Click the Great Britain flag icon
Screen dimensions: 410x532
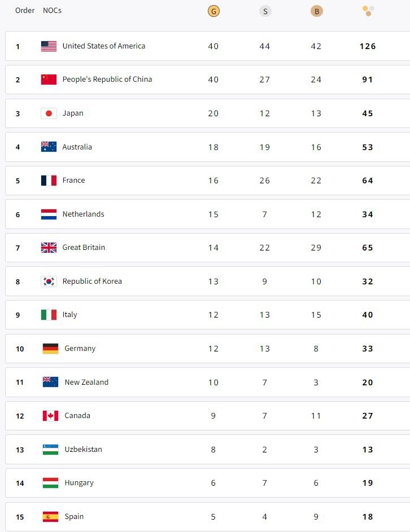(49, 248)
